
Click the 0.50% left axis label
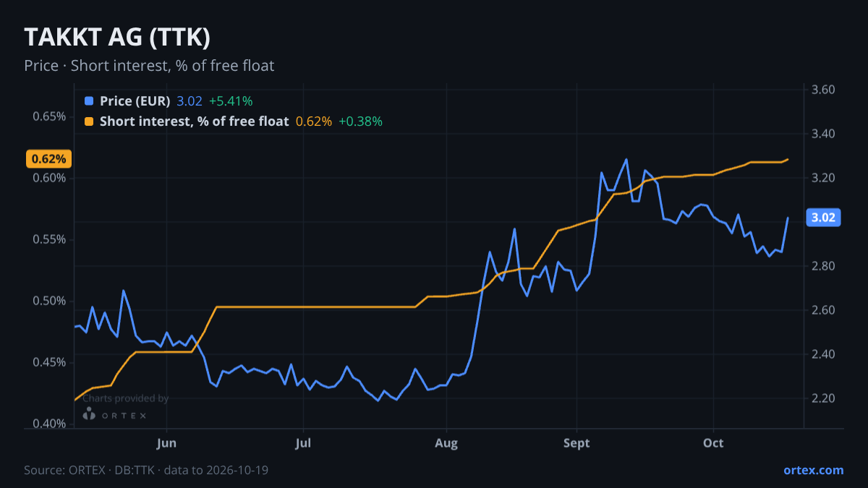point(49,301)
